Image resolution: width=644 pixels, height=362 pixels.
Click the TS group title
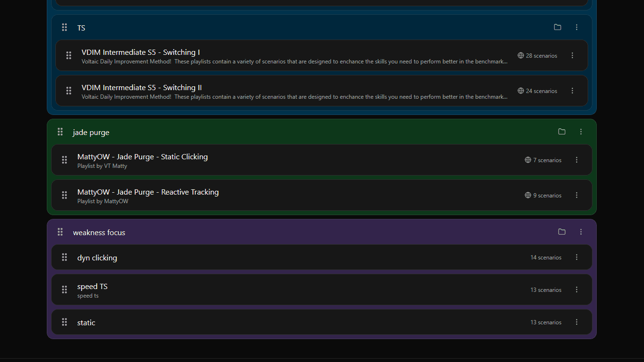tap(81, 28)
